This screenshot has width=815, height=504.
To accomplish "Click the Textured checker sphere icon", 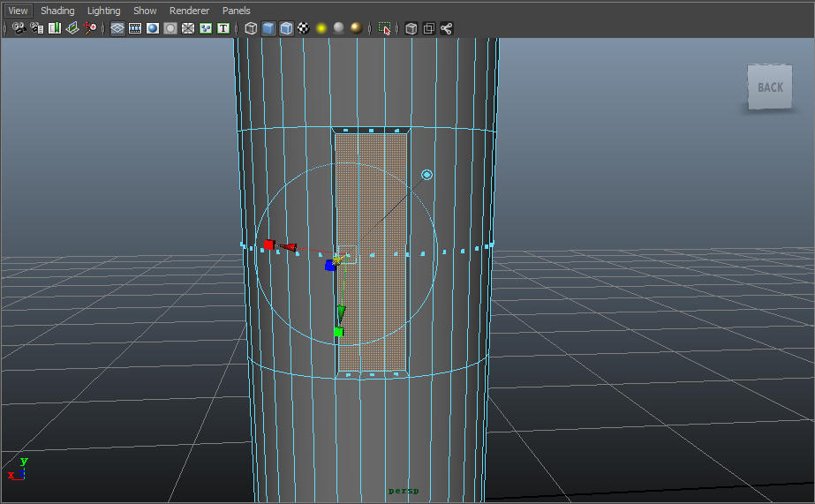I will [x=304, y=28].
